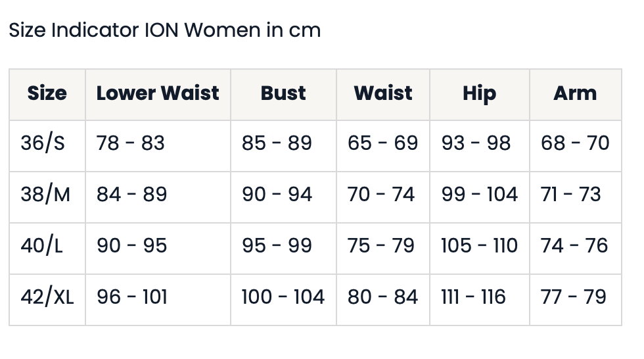Click the 42/XL size cell
The height and width of the screenshot is (359, 644).
pyautogui.click(x=47, y=297)
